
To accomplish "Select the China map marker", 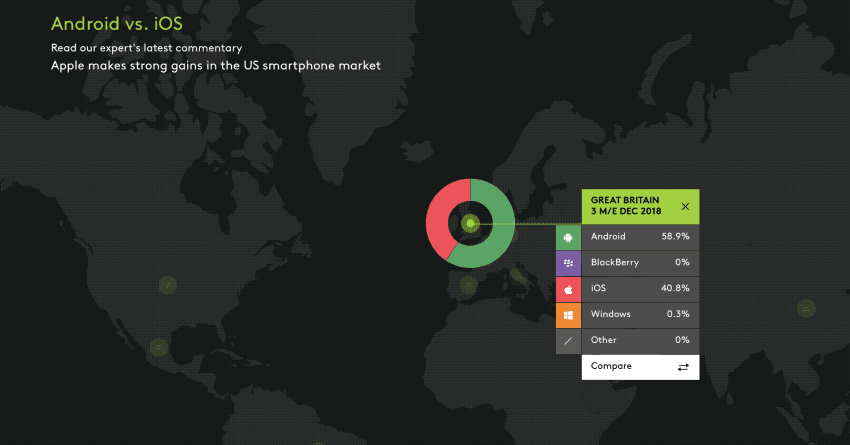I will (806, 308).
